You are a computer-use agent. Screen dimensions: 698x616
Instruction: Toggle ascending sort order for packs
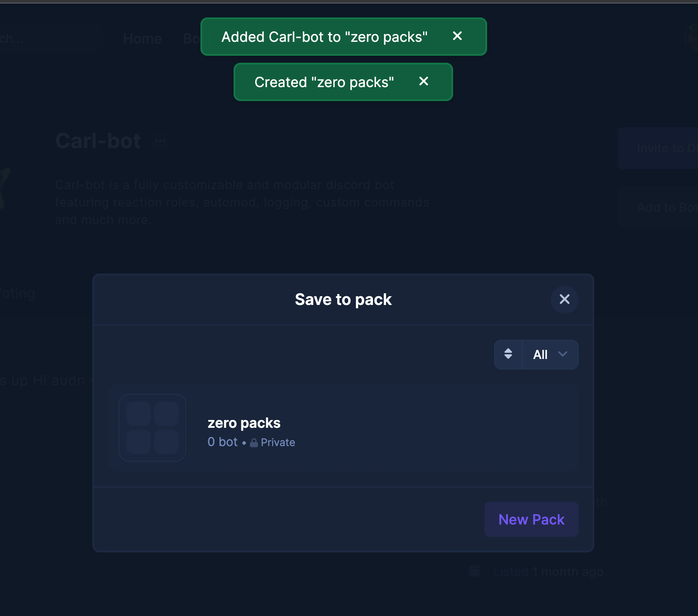point(508,354)
